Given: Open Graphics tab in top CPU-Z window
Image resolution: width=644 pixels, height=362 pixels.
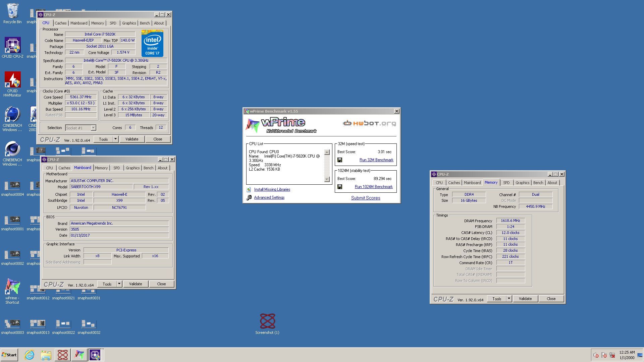Looking at the screenshot, I should 129,23.
